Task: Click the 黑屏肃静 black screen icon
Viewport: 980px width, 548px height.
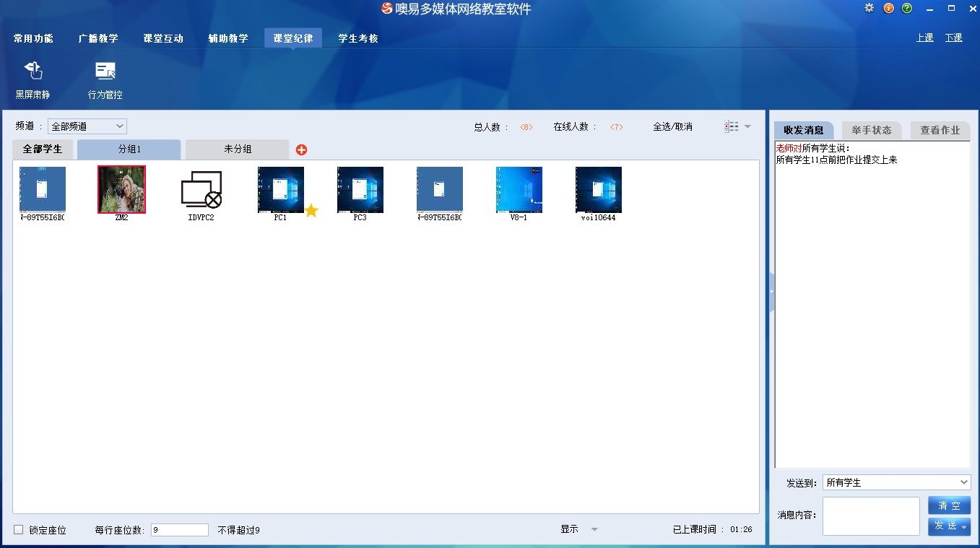Action: [x=33, y=71]
